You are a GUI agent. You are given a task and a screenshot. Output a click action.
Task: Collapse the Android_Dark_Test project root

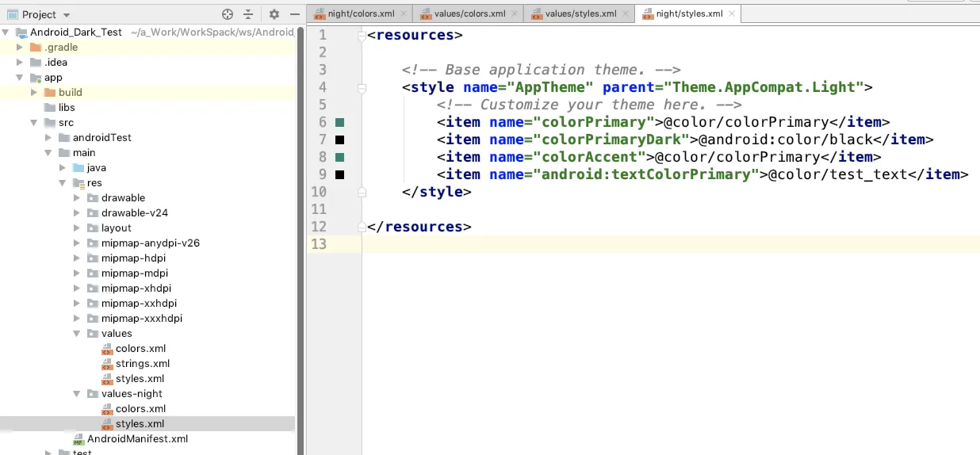6,32
